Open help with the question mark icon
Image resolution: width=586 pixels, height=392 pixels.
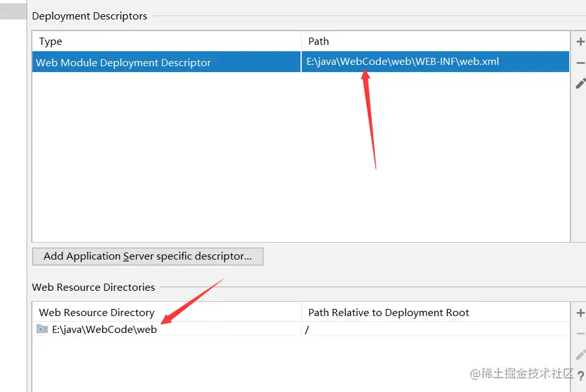coord(580,376)
